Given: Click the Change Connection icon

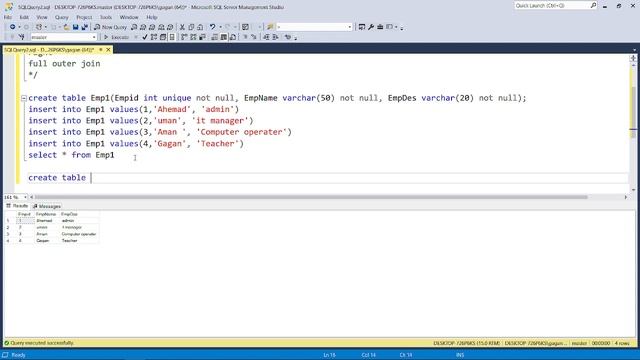Looking at the screenshot, I should click(x=21, y=37).
